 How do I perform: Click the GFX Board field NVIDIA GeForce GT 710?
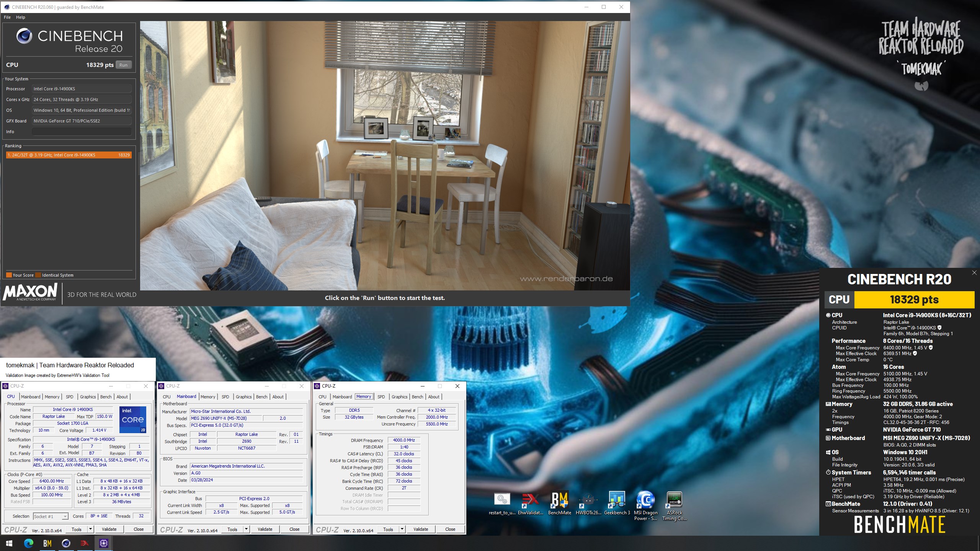[82, 121]
